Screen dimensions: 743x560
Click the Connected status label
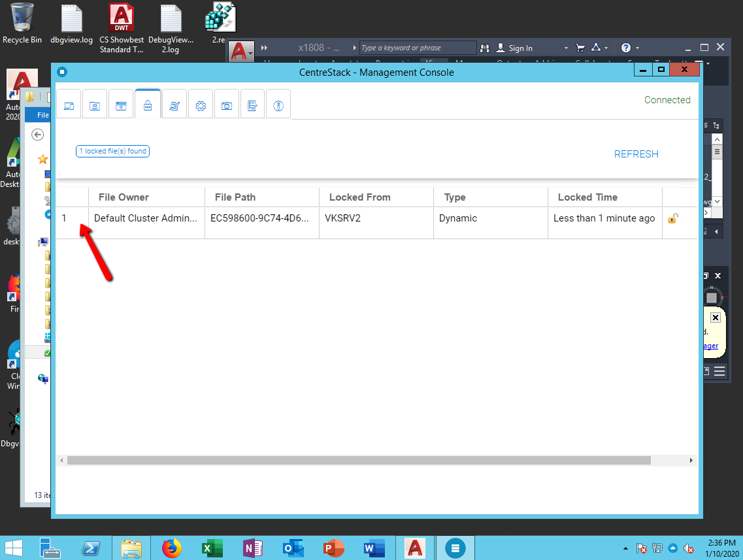[667, 100]
